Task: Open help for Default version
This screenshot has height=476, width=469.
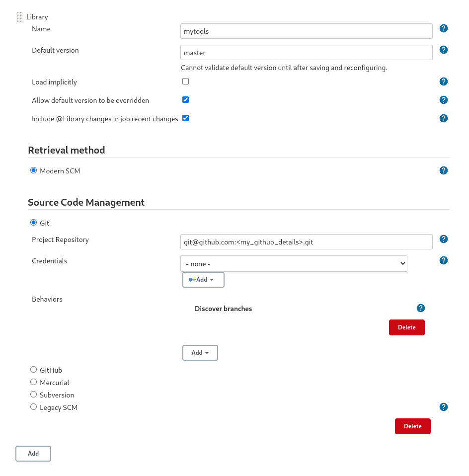Action: [443, 50]
